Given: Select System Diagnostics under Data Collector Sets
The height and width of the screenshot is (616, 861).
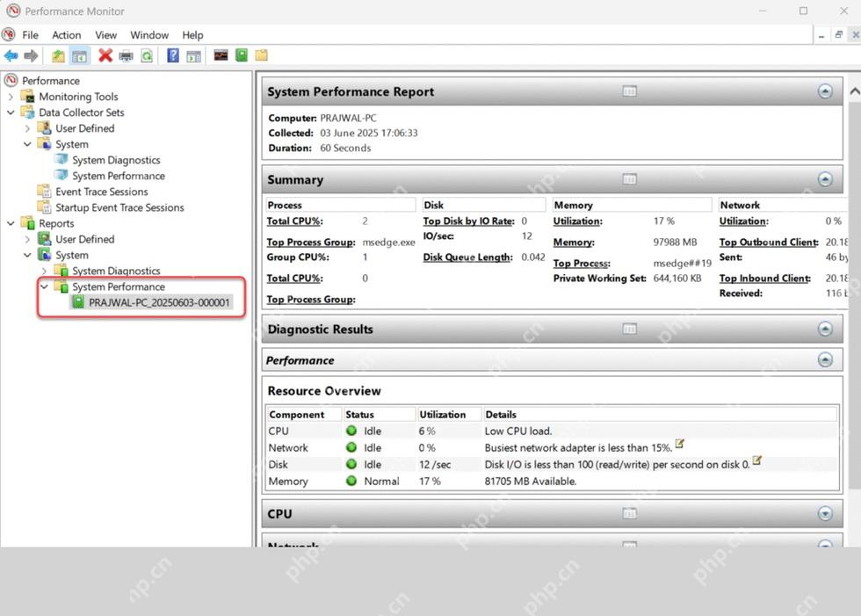Looking at the screenshot, I should coord(116,160).
